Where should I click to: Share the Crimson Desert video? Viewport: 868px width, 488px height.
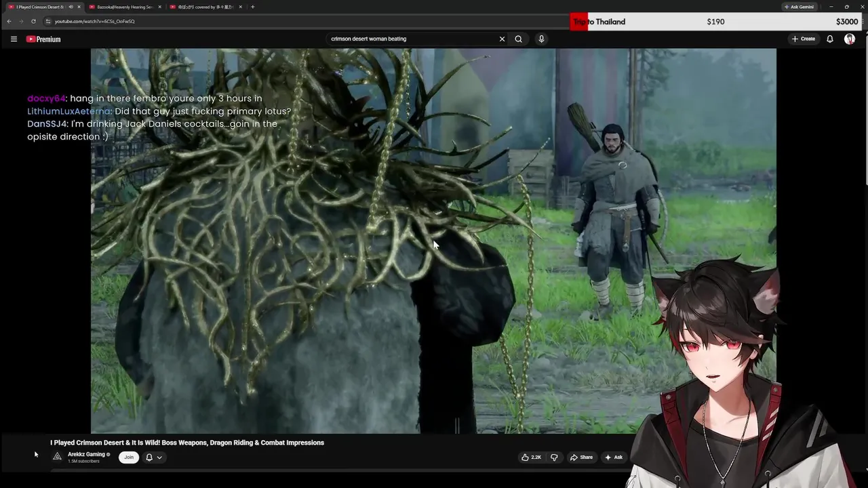[x=581, y=457]
